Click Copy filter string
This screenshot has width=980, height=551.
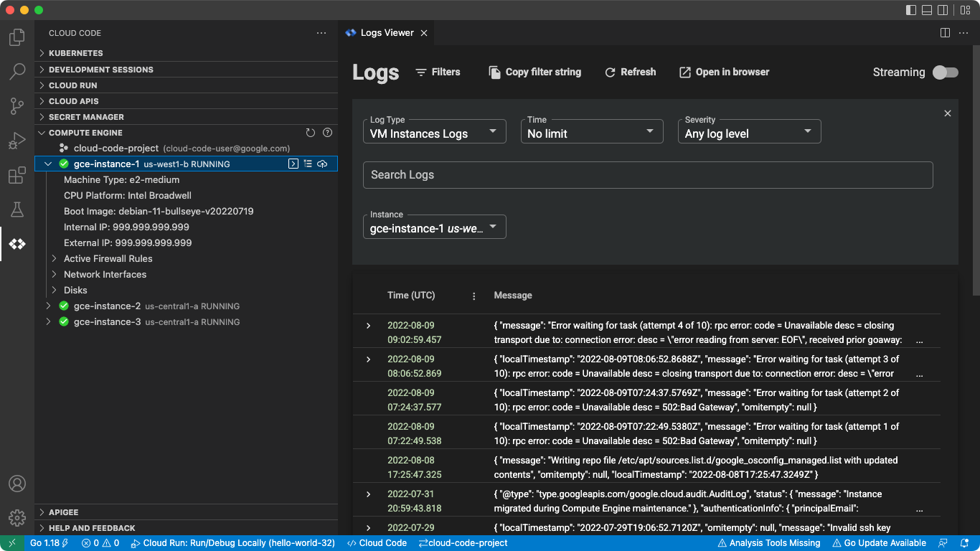[x=534, y=72]
